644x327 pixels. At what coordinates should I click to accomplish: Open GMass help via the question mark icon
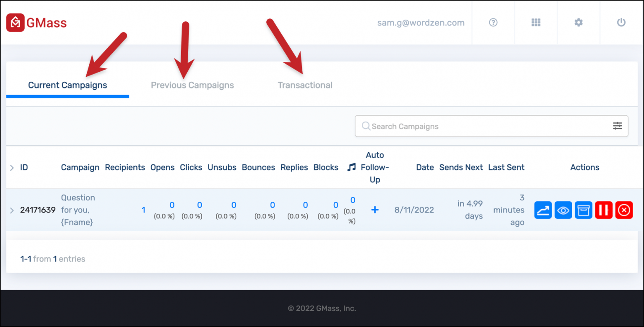(x=493, y=23)
